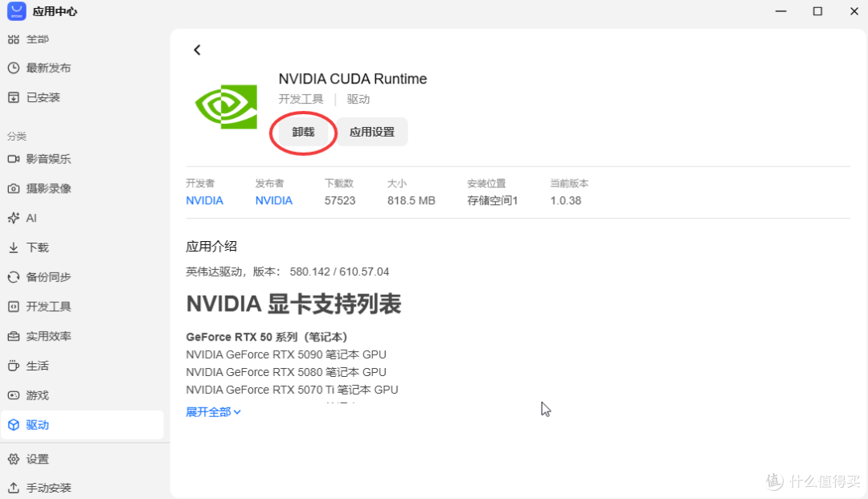
Task: Click the install location 存储空间1
Action: [x=493, y=201]
